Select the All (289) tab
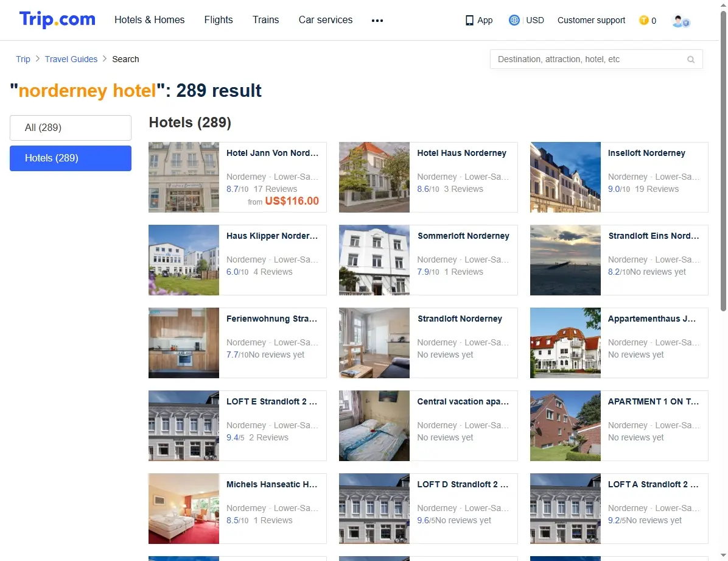The width and height of the screenshot is (728, 561). pos(71,128)
